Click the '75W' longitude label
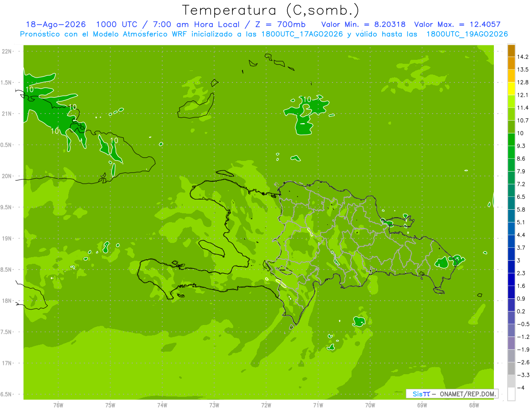The height and width of the screenshot is (411, 532). tap(110, 405)
